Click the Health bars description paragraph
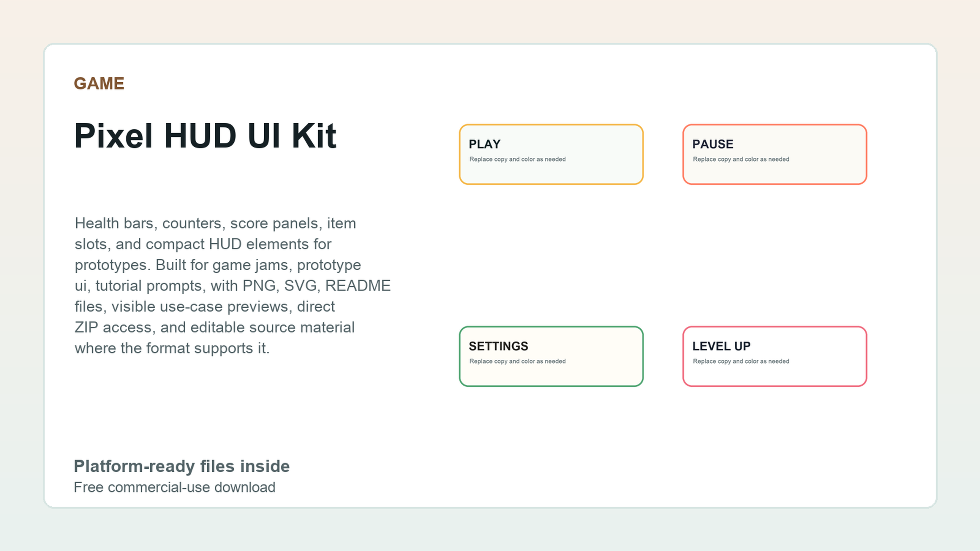Screen dimensions: 980x551 pyautogui.click(x=232, y=286)
